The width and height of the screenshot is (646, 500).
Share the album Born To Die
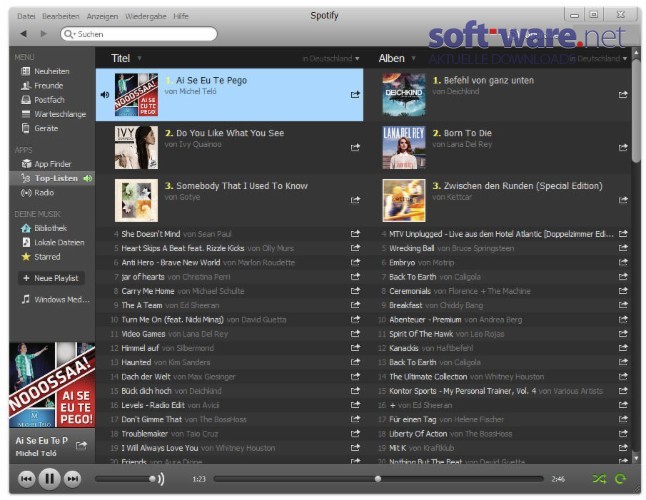pyautogui.click(x=623, y=147)
